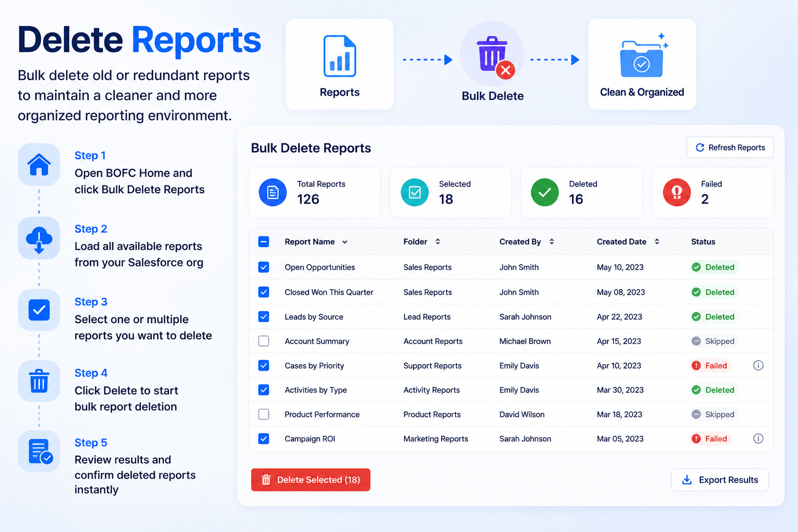Uncheck the Open Opportunities checkbox
The image size is (798, 532).
263,267
